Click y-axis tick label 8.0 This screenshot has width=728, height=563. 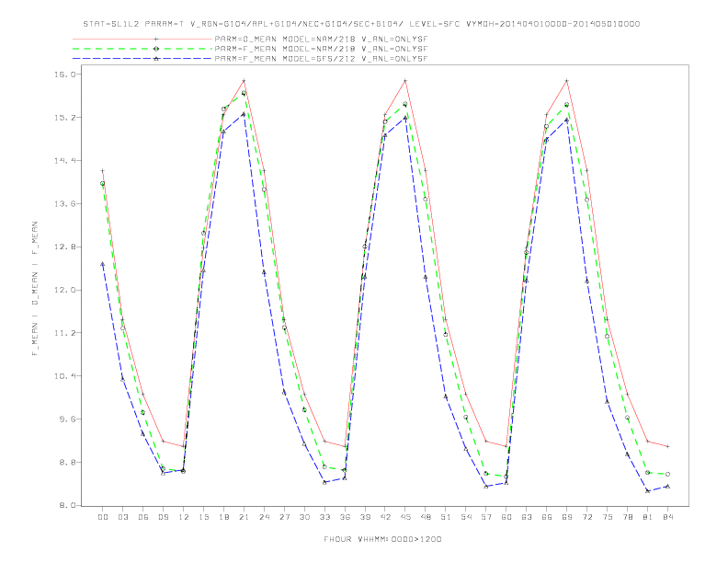[x=68, y=505]
